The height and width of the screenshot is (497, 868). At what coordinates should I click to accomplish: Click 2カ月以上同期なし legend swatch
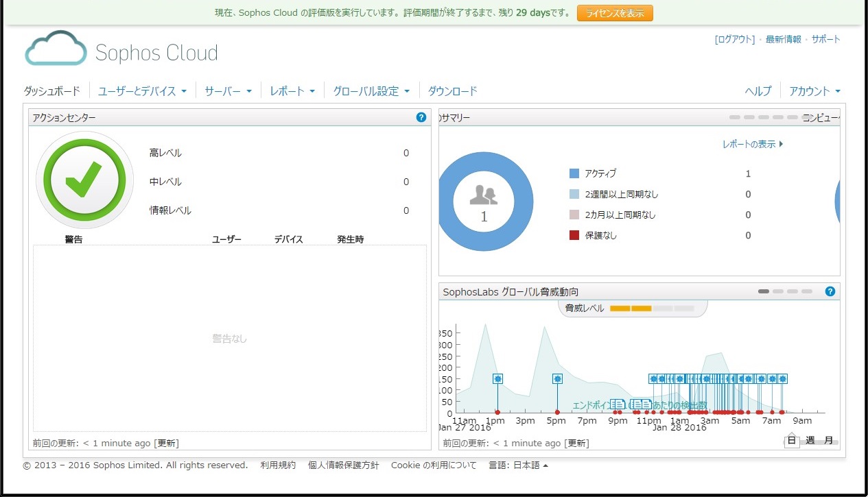click(x=574, y=215)
